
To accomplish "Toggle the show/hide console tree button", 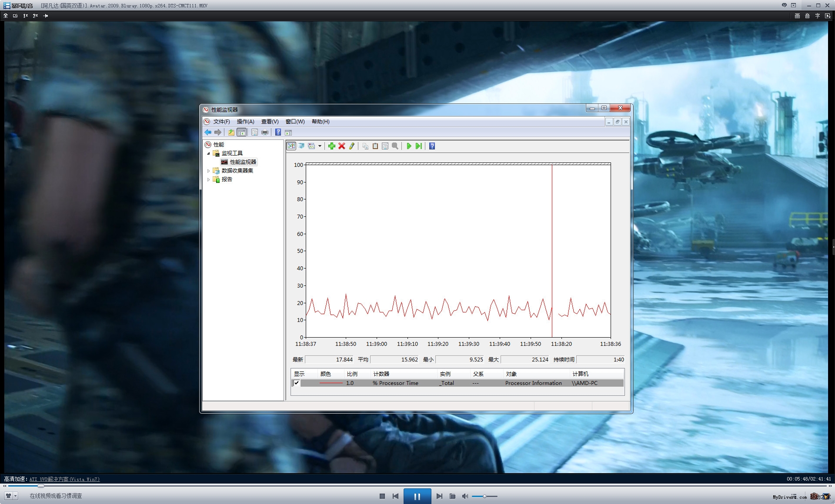I will (x=242, y=133).
